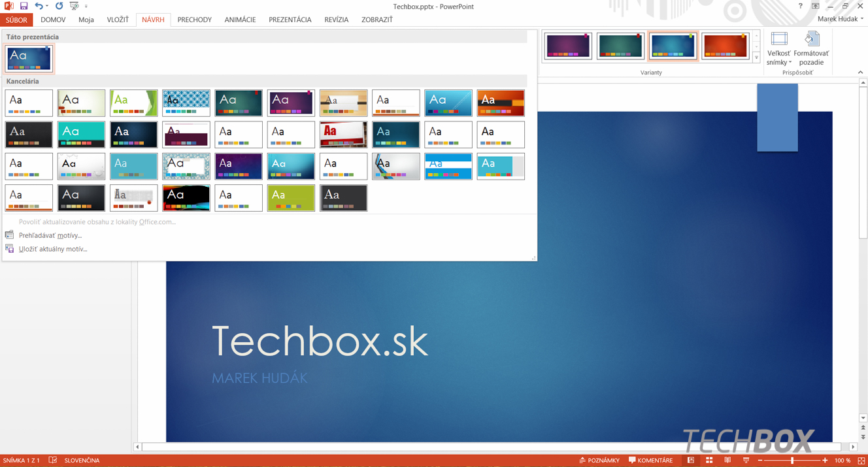The height and width of the screenshot is (467, 868).
Task: Switch to Reading View icon
Action: (x=727, y=460)
